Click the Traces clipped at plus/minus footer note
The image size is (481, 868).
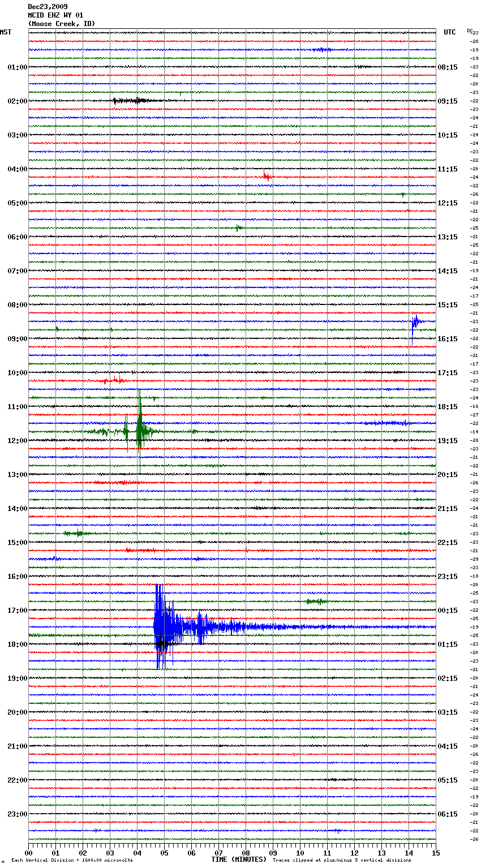(342, 861)
